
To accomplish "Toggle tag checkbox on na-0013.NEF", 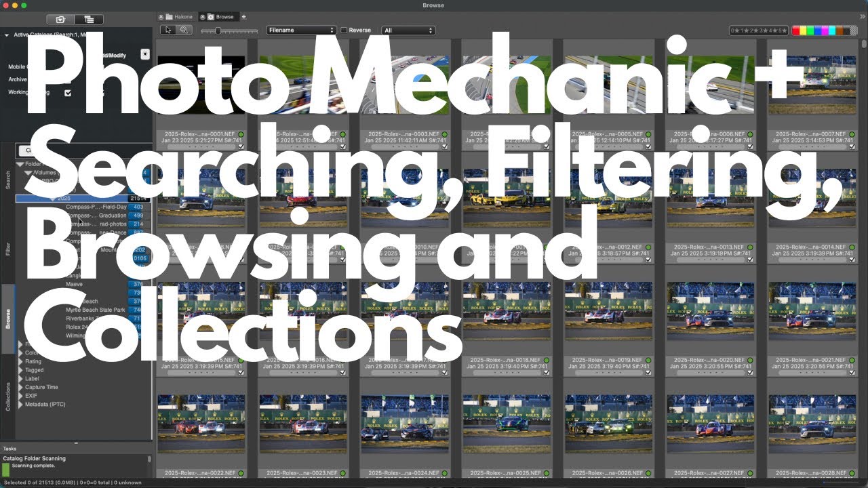I will pyautogui.click(x=750, y=259).
